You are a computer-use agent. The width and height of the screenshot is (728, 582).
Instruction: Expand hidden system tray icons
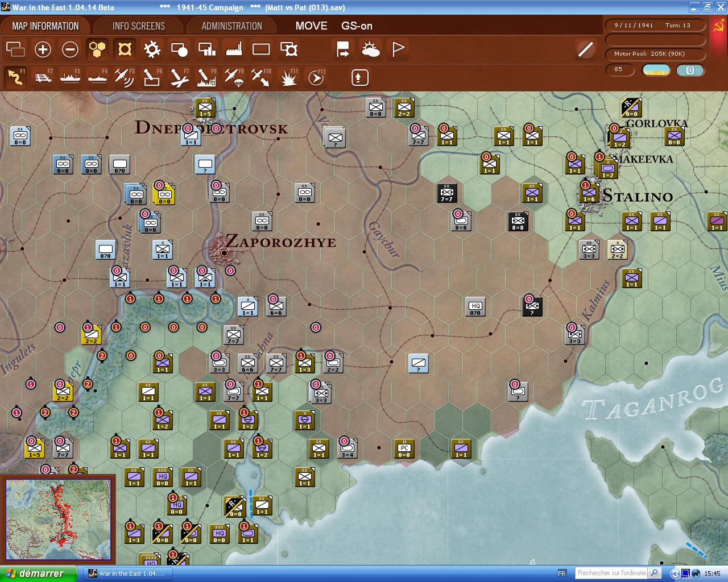coord(675,573)
